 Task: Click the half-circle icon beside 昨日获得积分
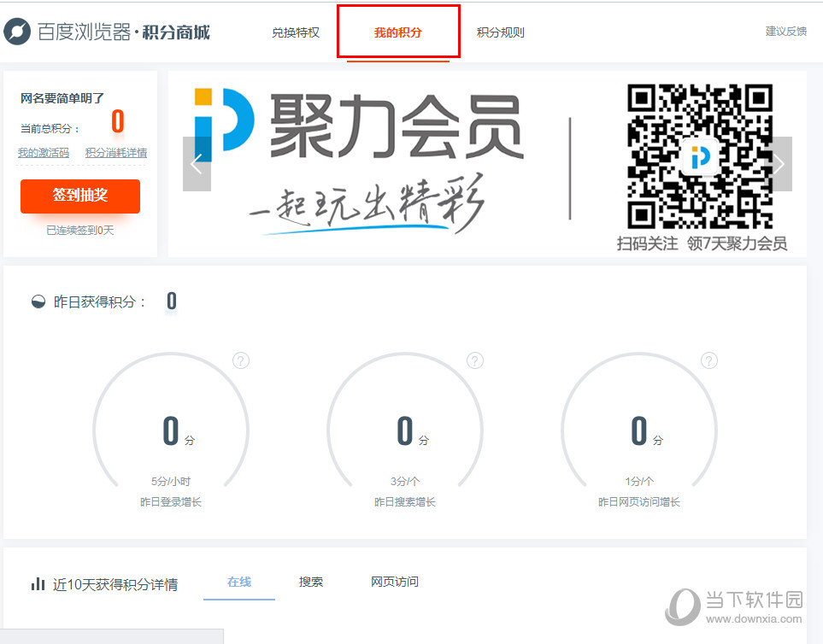[x=38, y=301]
